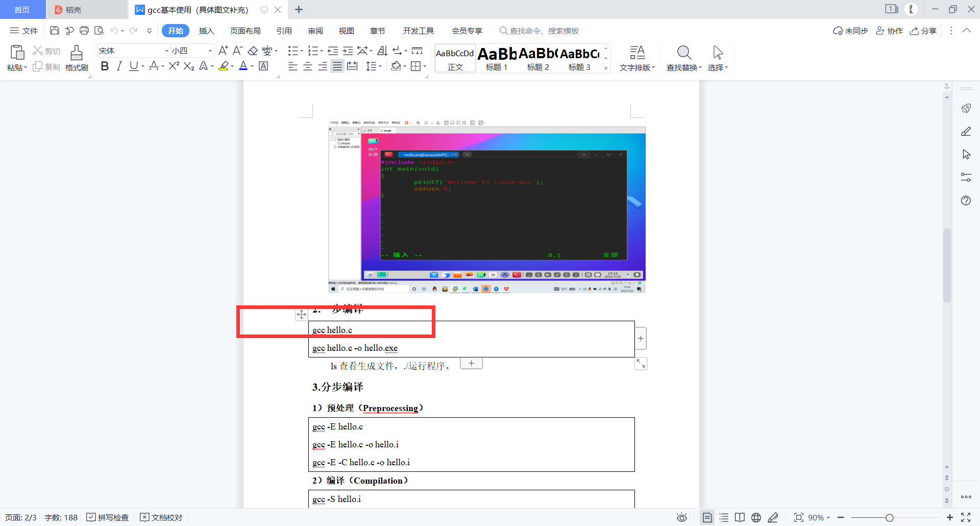Switch to web layout globe icon
Viewport: 980px width, 526px height.
(x=756, y=517)
